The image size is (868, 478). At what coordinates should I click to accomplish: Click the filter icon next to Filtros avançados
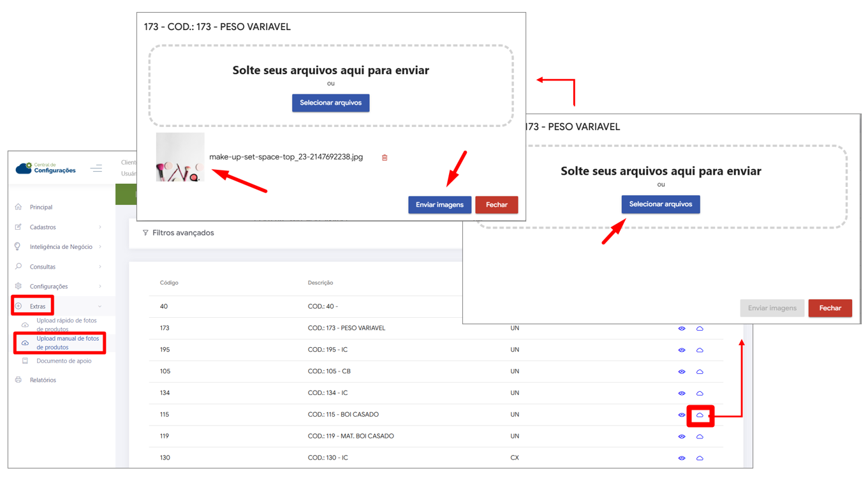point(145,233)
